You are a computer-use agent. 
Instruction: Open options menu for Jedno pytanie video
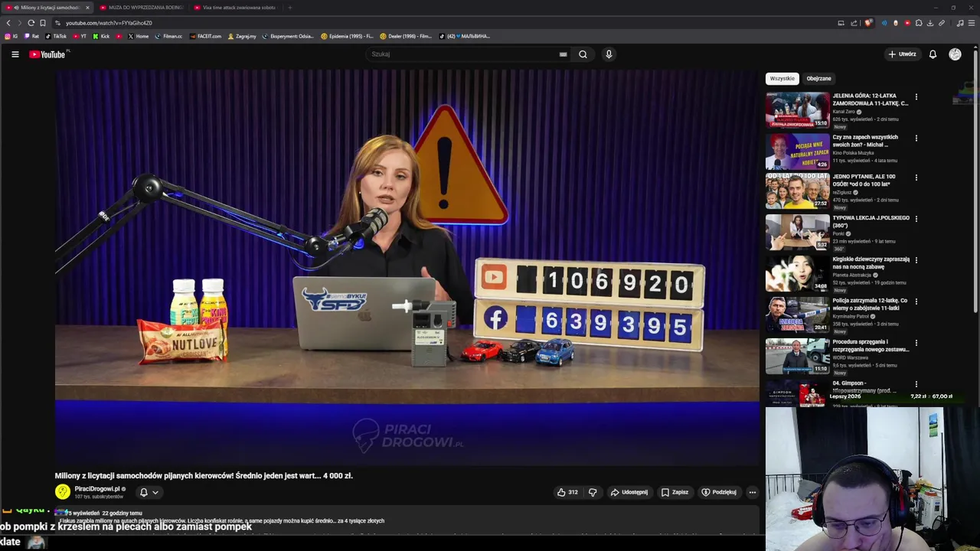(916, 178)
